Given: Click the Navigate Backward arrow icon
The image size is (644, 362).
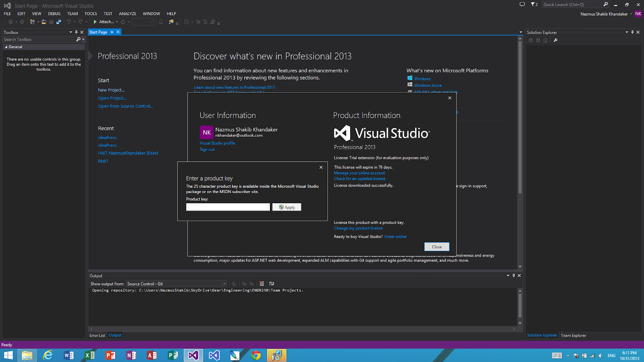Looking at the screenshot, I should tap(10, 22).
